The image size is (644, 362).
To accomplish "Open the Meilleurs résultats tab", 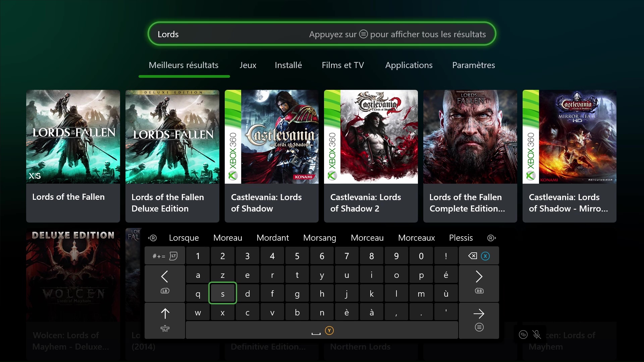I will coord(184,65).
